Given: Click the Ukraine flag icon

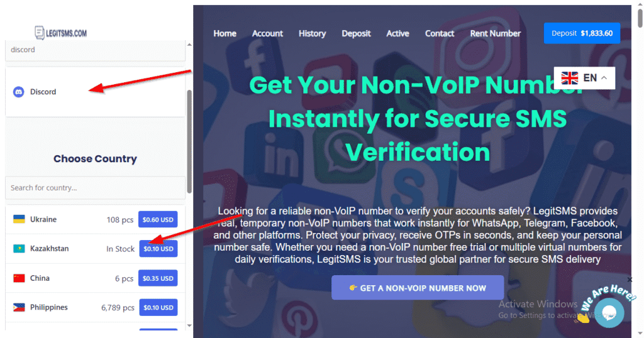Looking at the screenshot, I should (x=19, y=219).
